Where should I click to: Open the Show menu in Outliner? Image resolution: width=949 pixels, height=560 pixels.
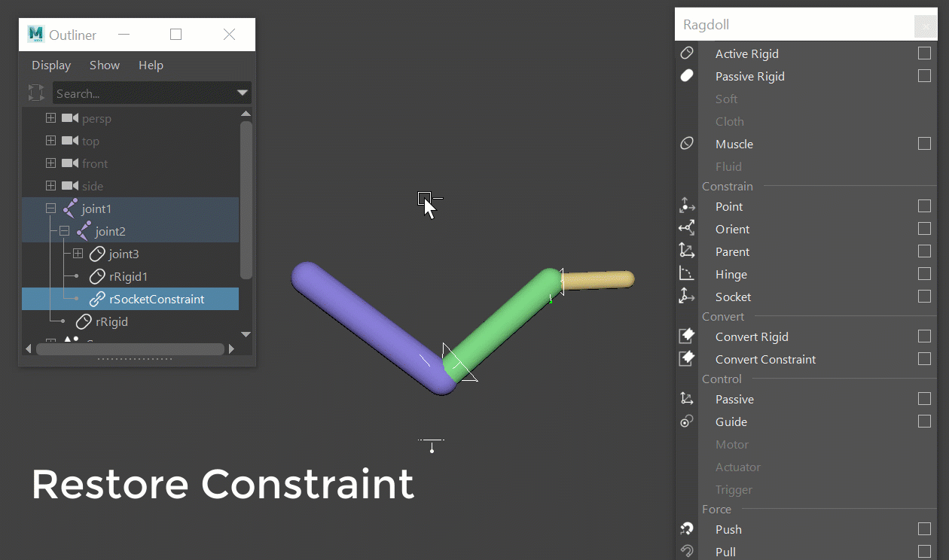tap(105, 65)
